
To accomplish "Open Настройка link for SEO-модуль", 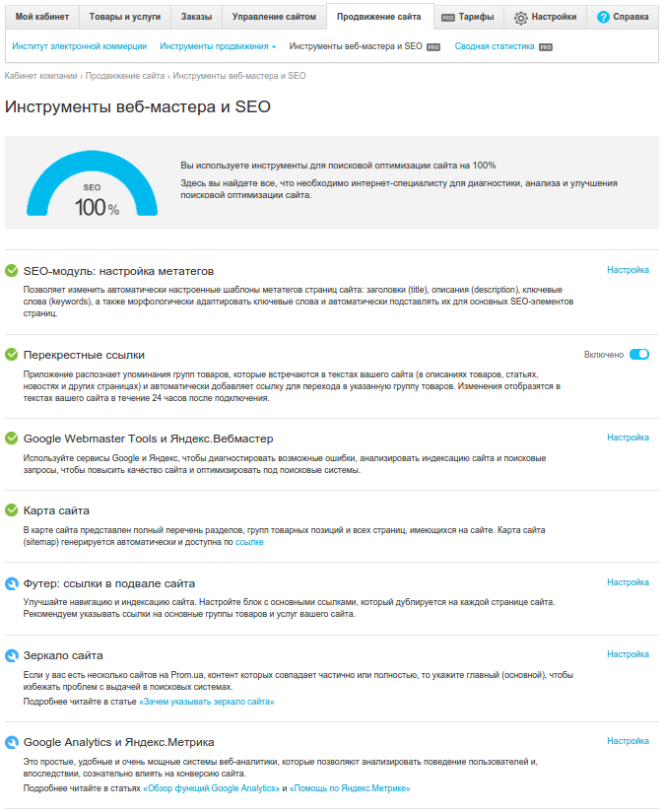I will pyautogui.click(x=628, y=270).
